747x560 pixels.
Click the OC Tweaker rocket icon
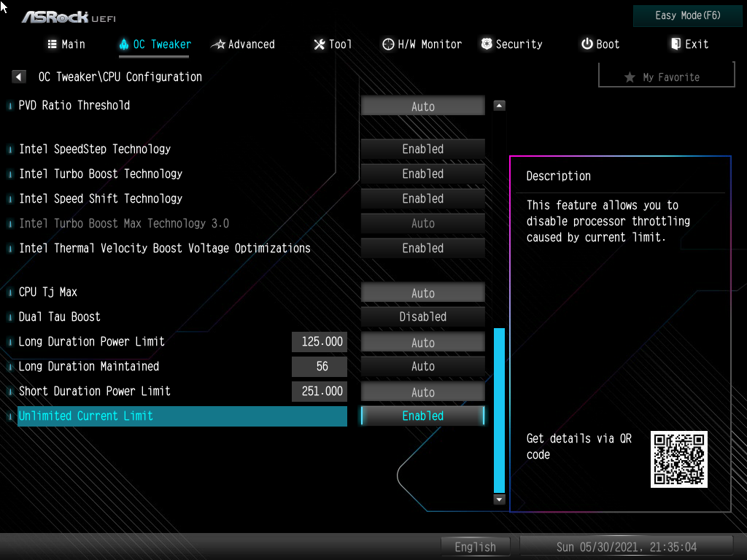[124, 44]
